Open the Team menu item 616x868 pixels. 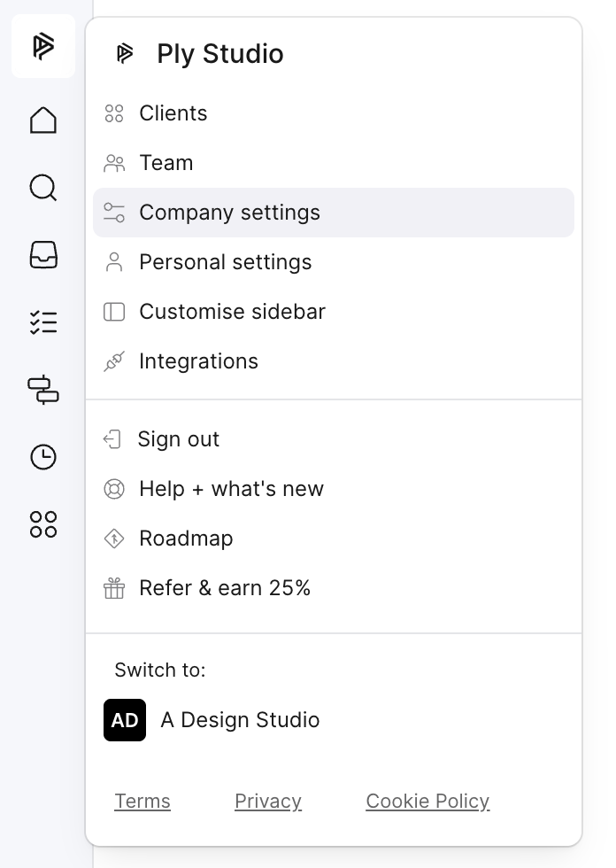click(334, 163)
